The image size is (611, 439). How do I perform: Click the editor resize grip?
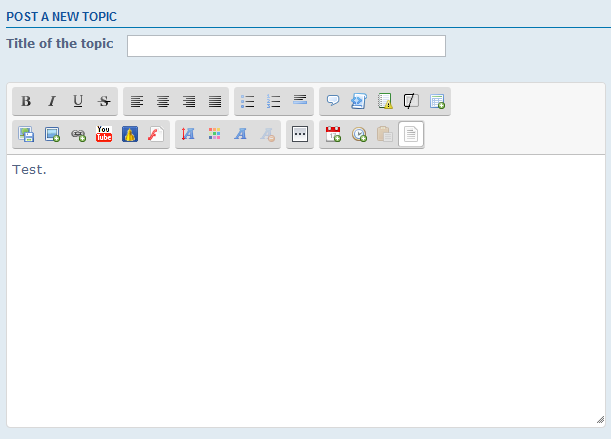600,420
